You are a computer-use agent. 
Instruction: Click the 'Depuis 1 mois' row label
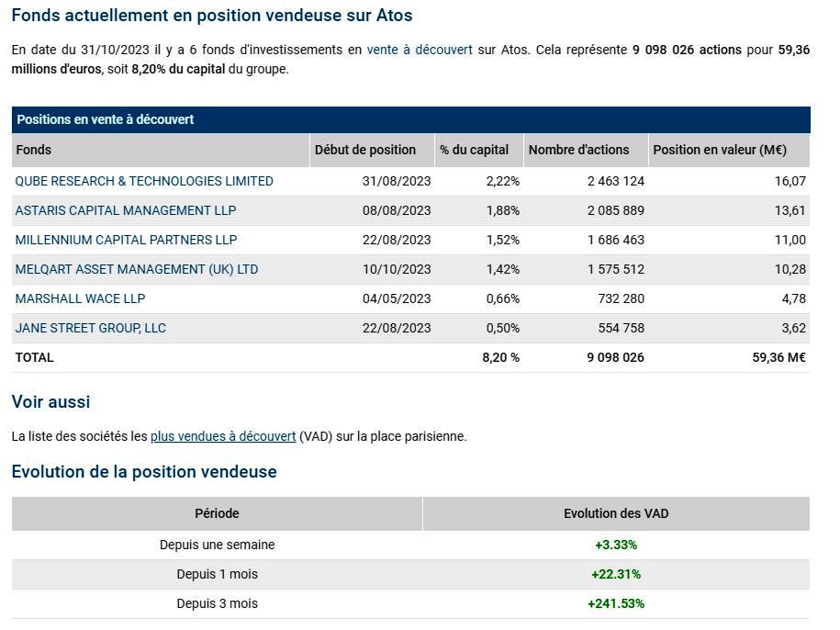pyautogui.click(x=217, y=574)
